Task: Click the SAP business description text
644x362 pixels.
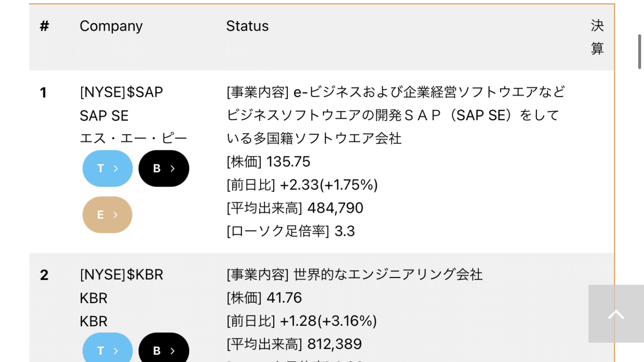Action: coord(395,115)
